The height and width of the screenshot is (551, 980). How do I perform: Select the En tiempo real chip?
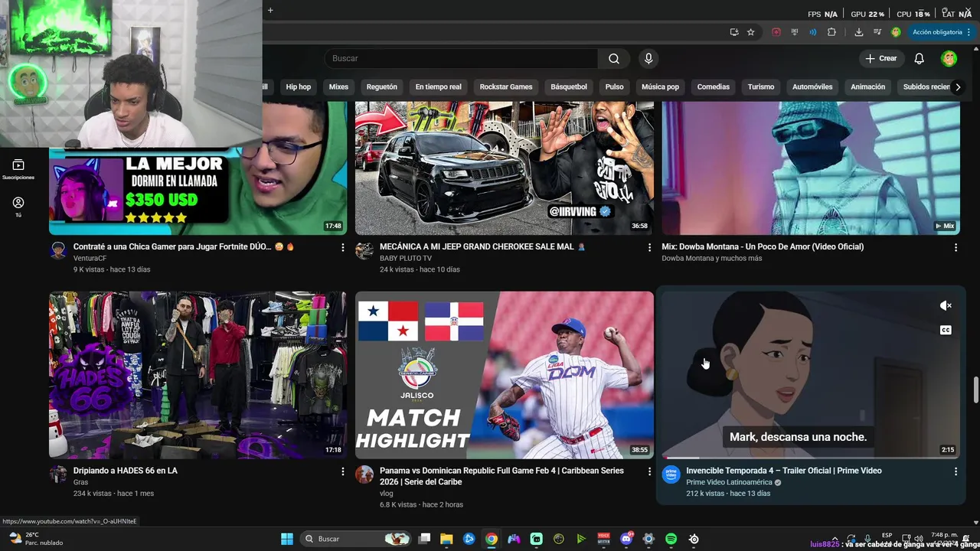(x=439, y=87)
